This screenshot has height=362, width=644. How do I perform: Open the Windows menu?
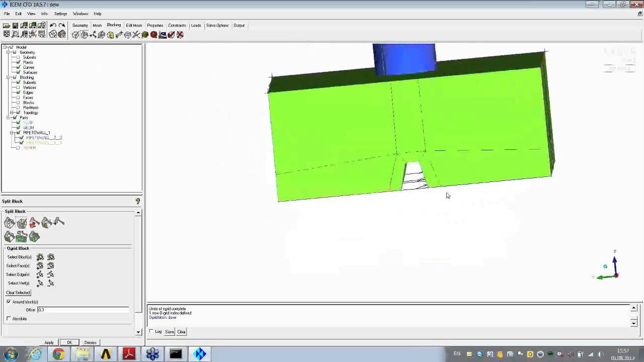80,14
